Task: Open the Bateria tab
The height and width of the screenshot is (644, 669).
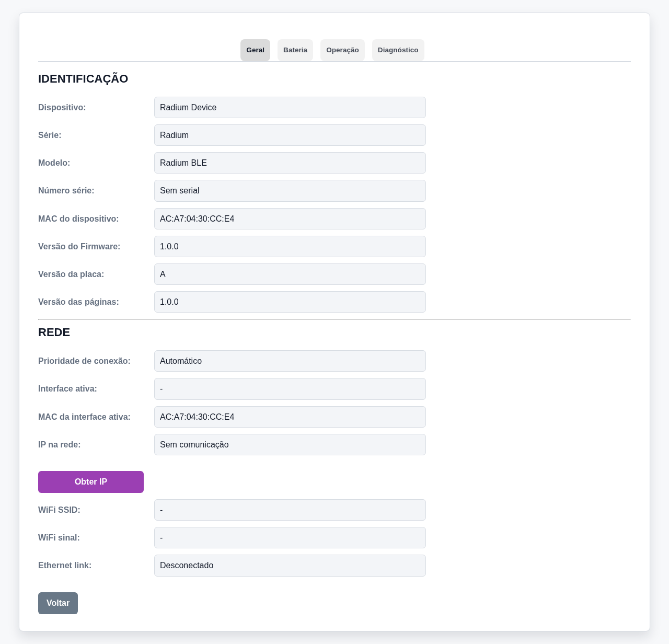Action: 295,50
